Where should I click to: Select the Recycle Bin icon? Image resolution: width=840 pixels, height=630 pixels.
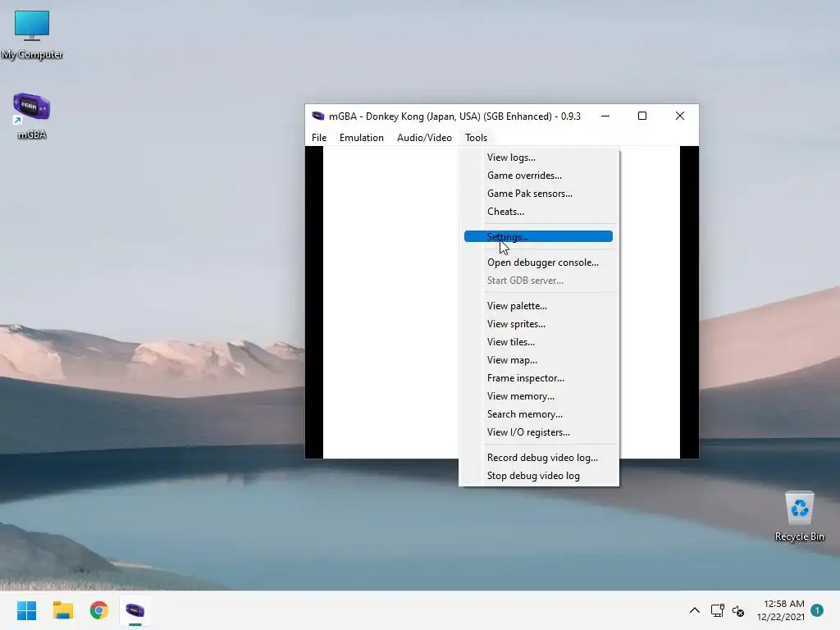point(799,517)
